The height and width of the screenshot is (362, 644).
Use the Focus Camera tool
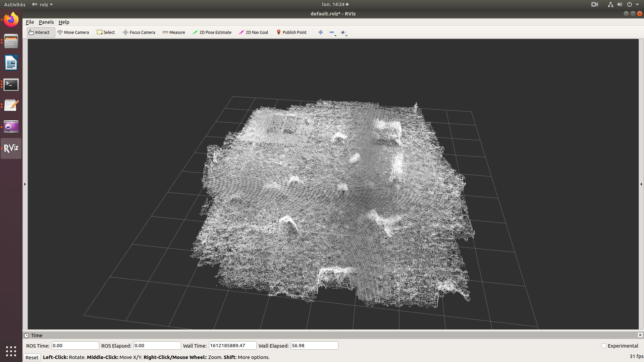click(139, 32)
